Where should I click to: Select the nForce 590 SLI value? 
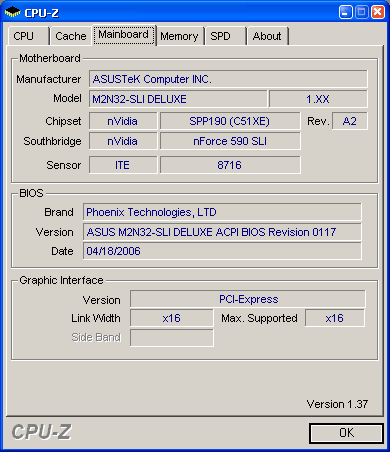(230, 141)
